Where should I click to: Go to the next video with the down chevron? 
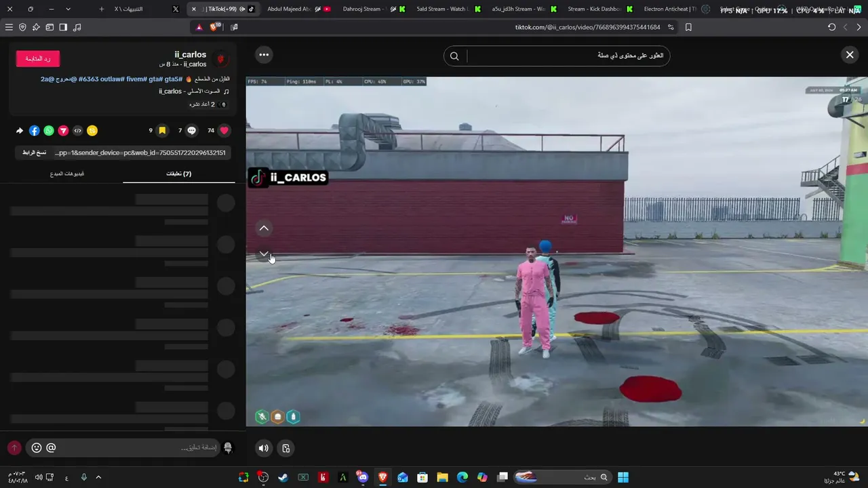click(x=264, y=253)
